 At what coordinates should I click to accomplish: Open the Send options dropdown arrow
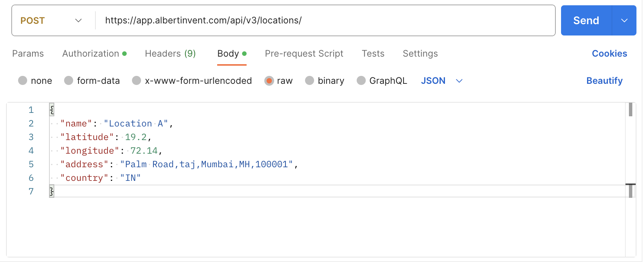(x=624, y=20)
